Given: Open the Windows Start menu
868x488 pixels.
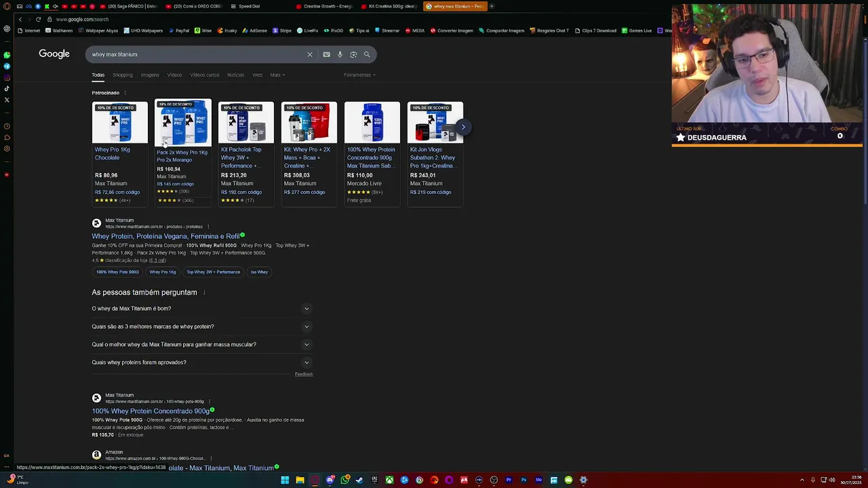Looking at the screenshot, I should (x=285, y=480).
